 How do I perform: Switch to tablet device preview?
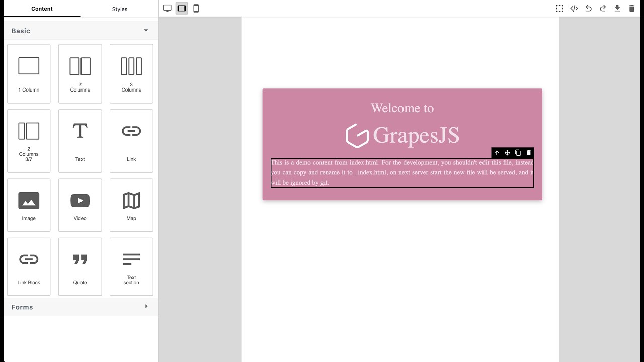pyautogui.click(x=182, y=8)
